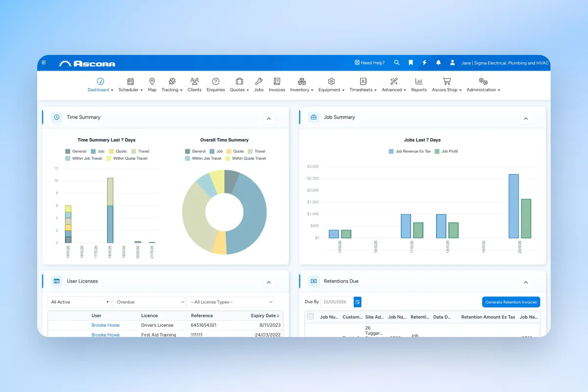Go to Jobs page

pyautogui.click(x=259, y=85)
